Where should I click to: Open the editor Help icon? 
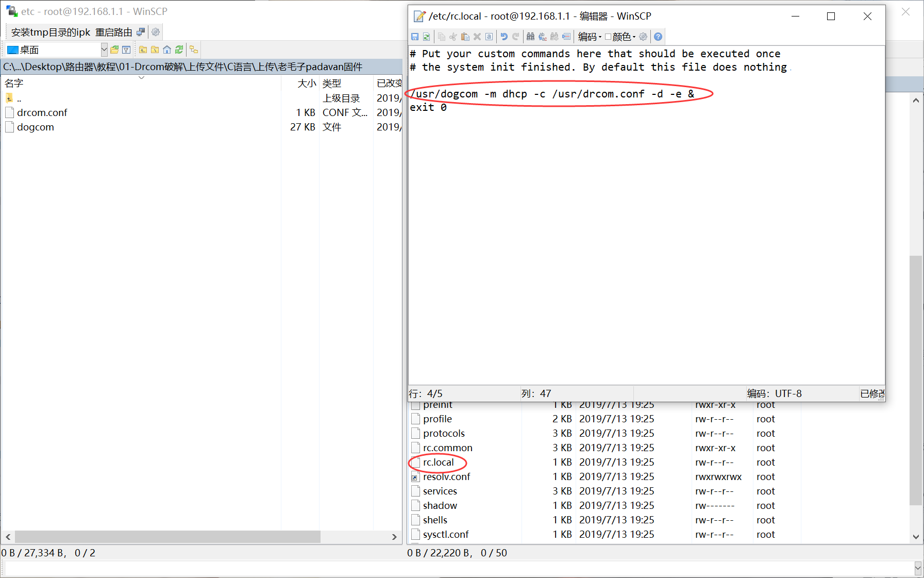pos(658,37)
